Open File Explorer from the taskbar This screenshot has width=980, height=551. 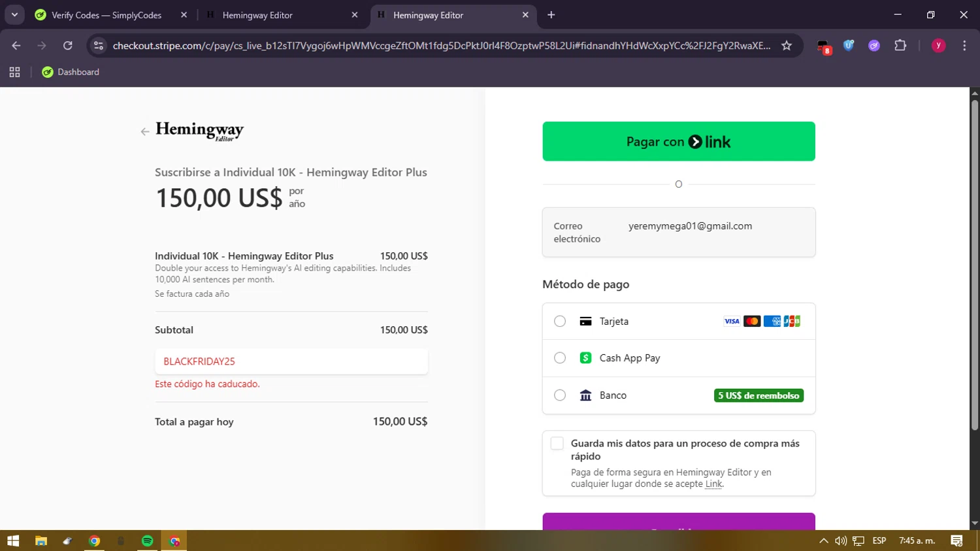pyautogui.click(x=41, y=541)
